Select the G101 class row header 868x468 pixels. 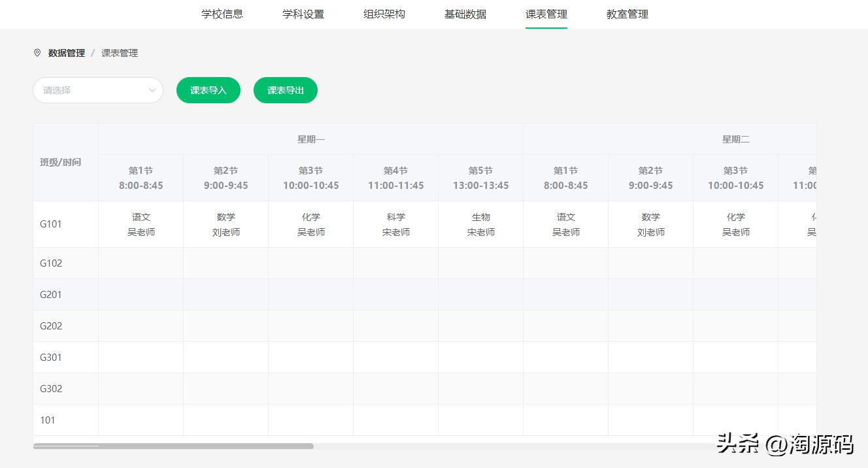pyautogui.click(x=50, y=224)
